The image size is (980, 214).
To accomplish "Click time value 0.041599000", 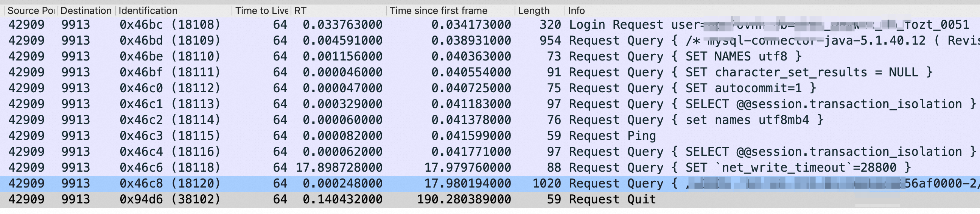I will pos(471,136).
